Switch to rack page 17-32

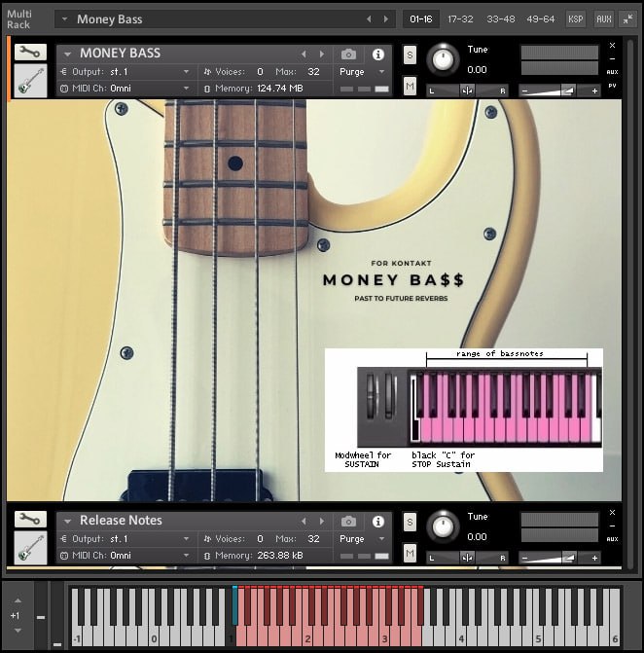pyautogui.click(x=460, y=19)
